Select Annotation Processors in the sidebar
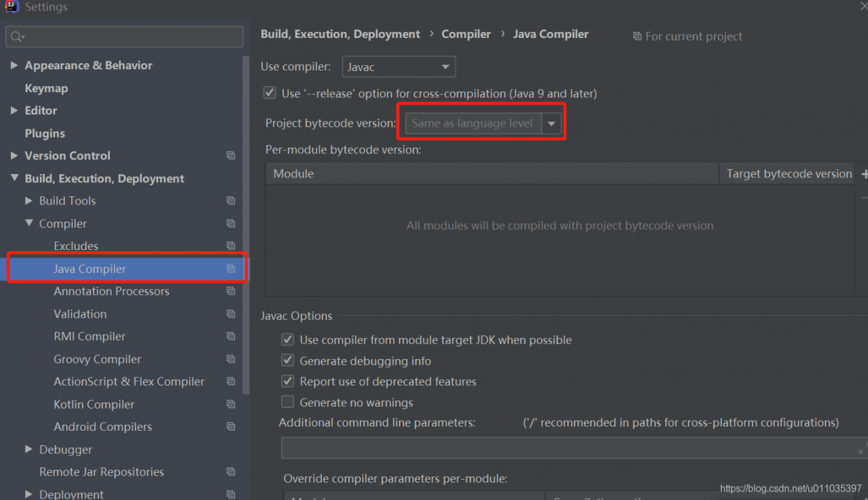Image resolution: width=868 pixels, height=500 pixels. pos(111,291)
